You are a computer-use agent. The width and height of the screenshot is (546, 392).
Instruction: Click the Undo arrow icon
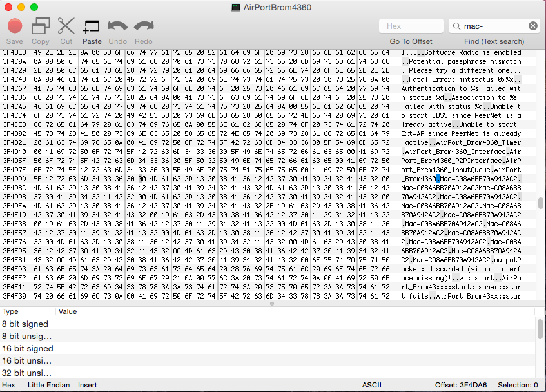[x=118, y=26]
